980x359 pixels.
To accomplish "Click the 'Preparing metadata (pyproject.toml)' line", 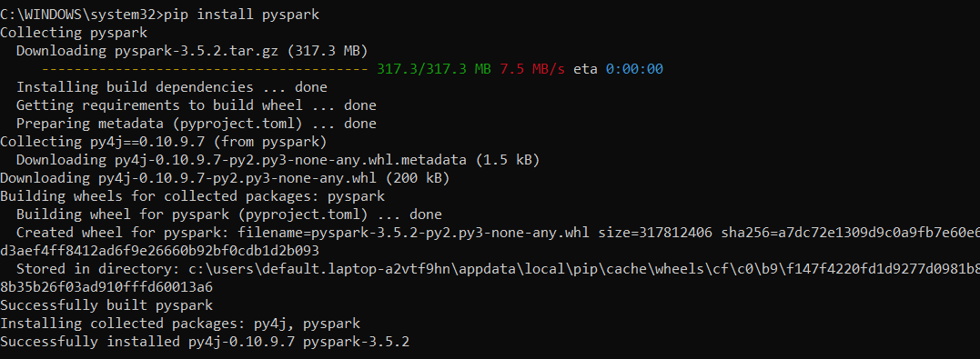I will click(x=197, y=124).
